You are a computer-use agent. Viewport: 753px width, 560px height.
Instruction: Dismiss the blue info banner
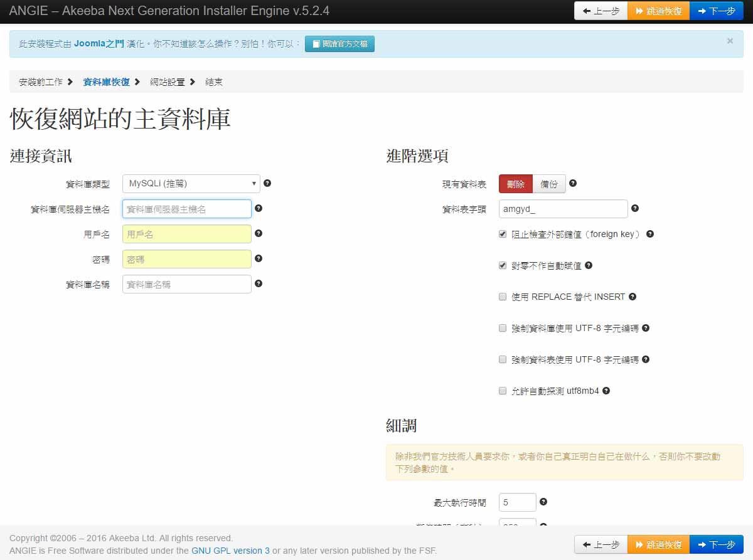click(730, 41)
